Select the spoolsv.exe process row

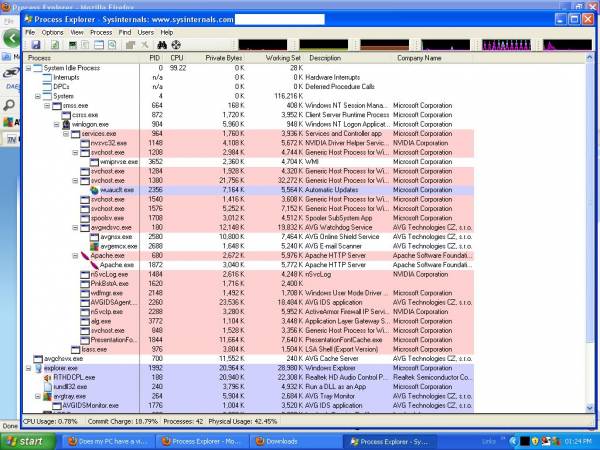249,218
